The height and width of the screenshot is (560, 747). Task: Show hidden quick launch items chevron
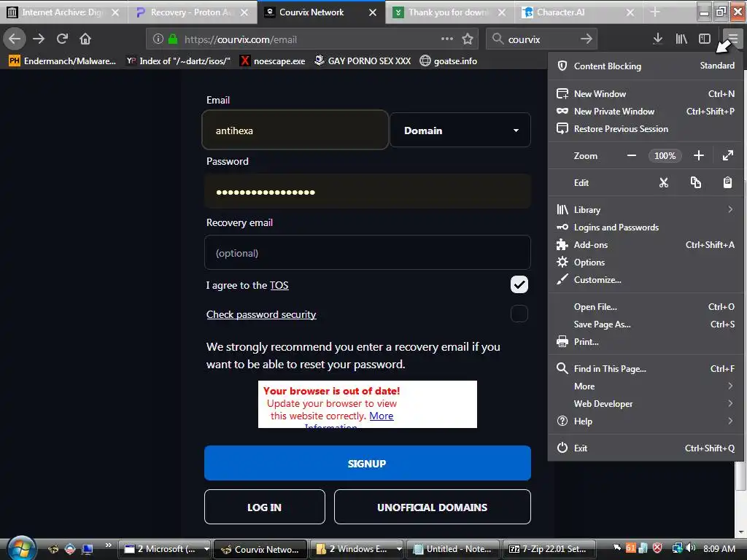click(108, 545)
